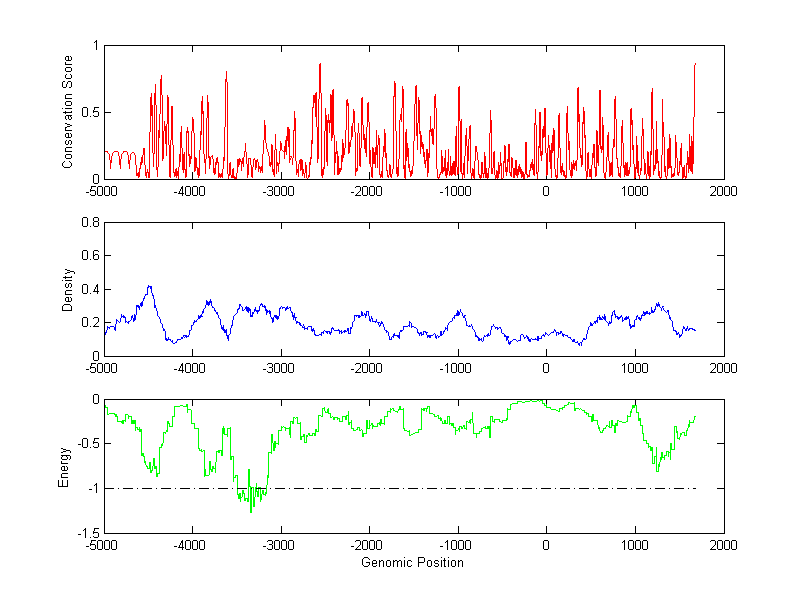
Task: Click x-tick "2000" under Density plot
Action: point(723,368)
